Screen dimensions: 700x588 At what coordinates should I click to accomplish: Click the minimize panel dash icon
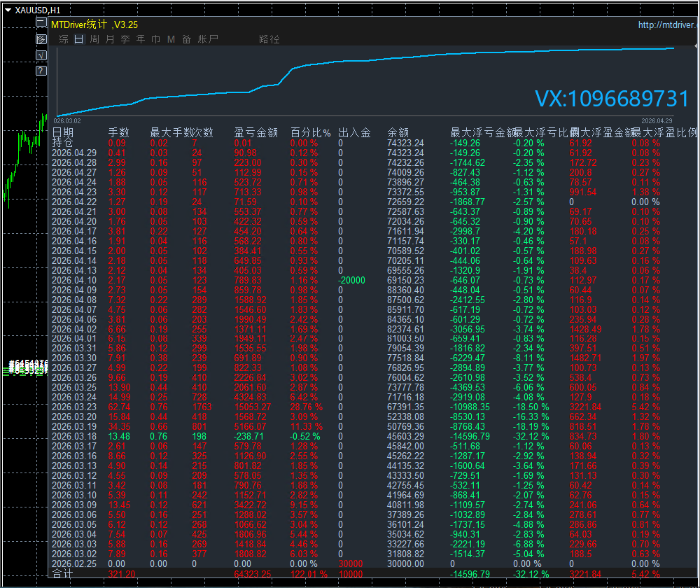(41, 23)
